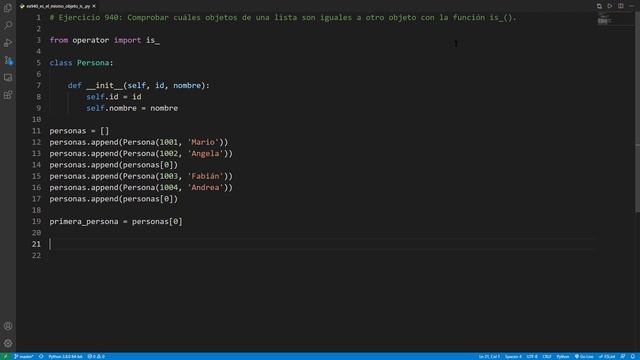Synchronize changes from status bar
This screenshot has width=640, height=360.
tap(41, 356)
